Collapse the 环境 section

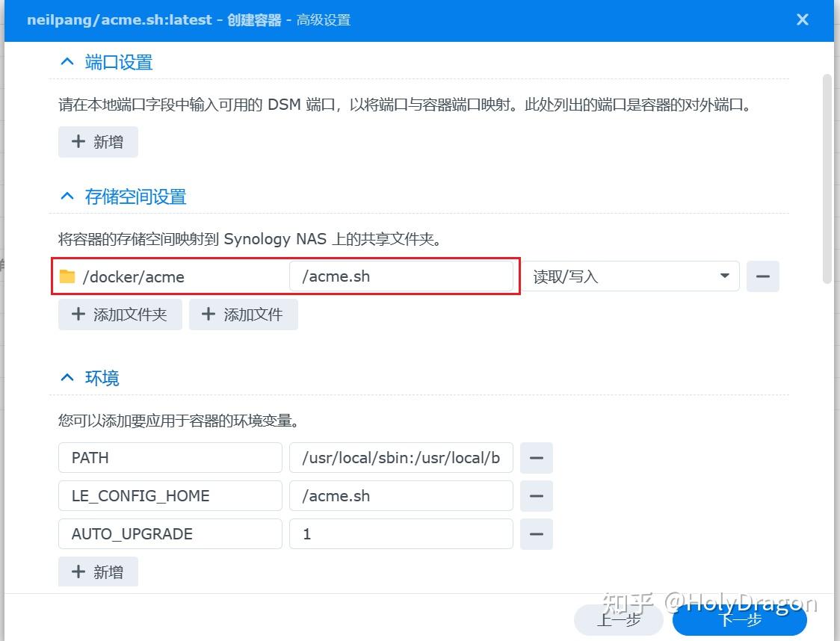click(x=67, y=377)
